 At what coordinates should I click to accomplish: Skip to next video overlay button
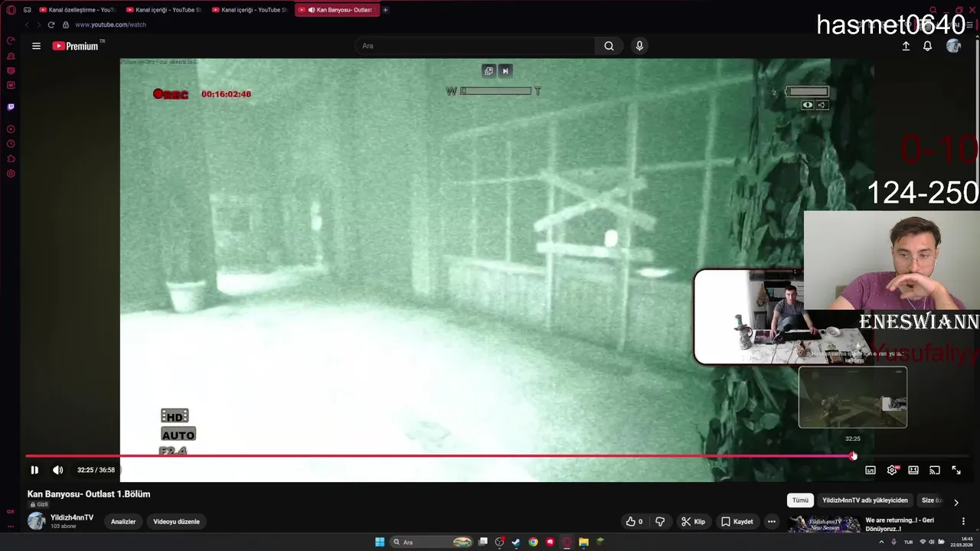point(505,71)
